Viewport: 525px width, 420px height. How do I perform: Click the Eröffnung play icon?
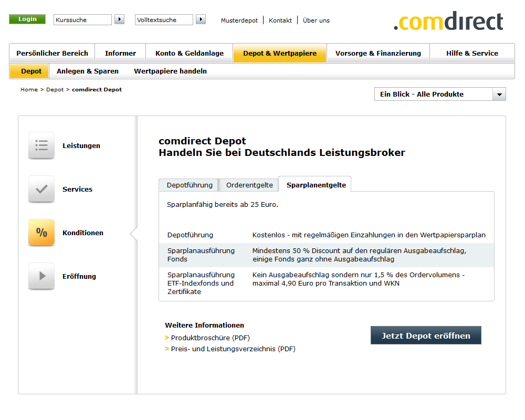[41, 276]
